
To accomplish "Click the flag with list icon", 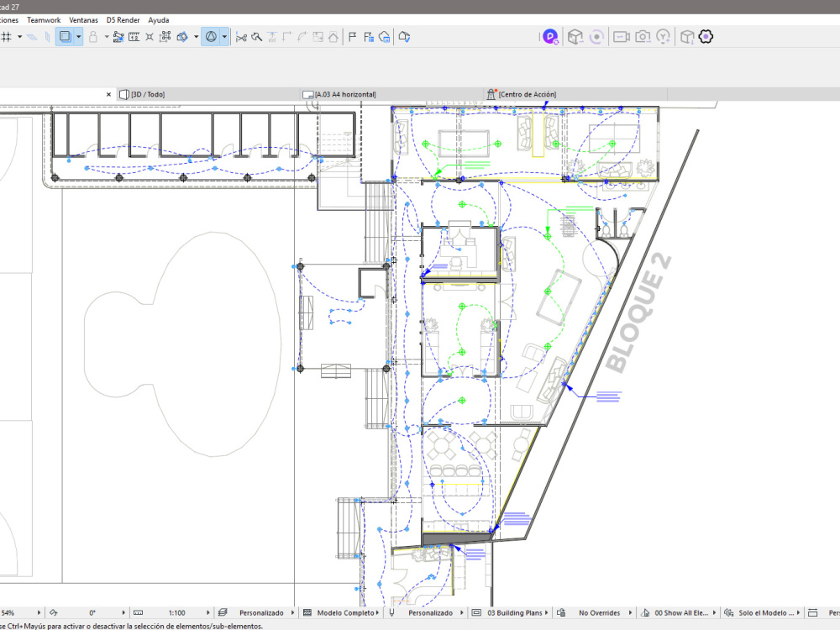I will point(369,37).
